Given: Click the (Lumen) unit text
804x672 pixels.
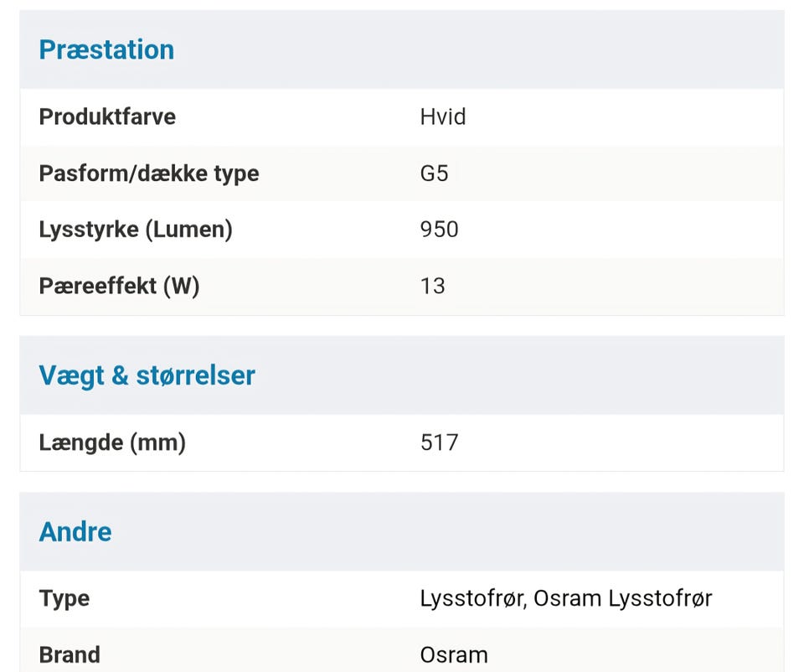Looking at the screenshot, I should 188,230.
